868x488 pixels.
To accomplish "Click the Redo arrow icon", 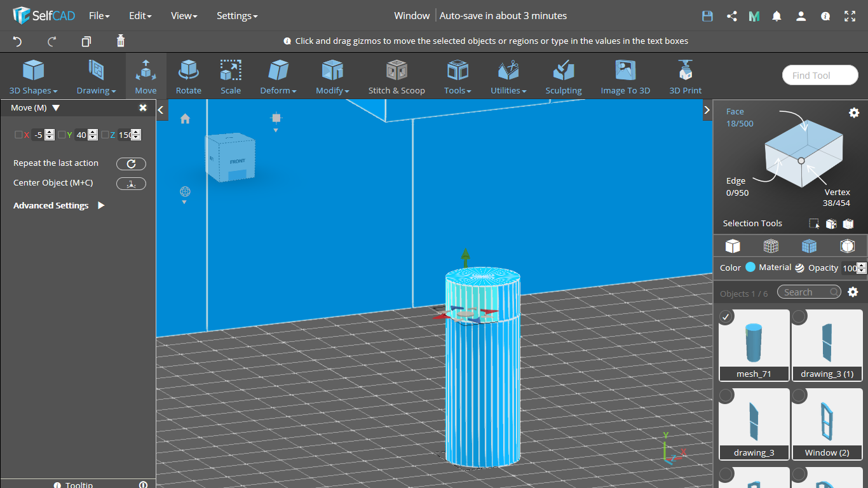I will pyautogui.click(x=52, y=41).
